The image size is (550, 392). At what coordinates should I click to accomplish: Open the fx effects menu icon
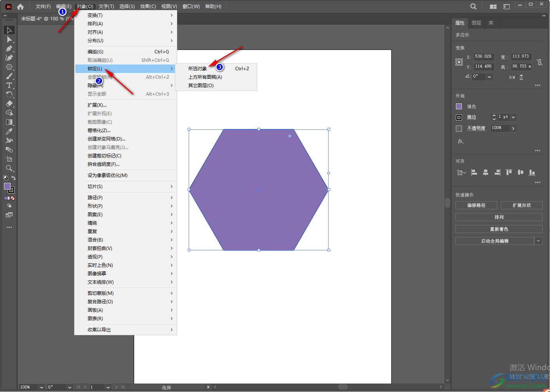460,141
